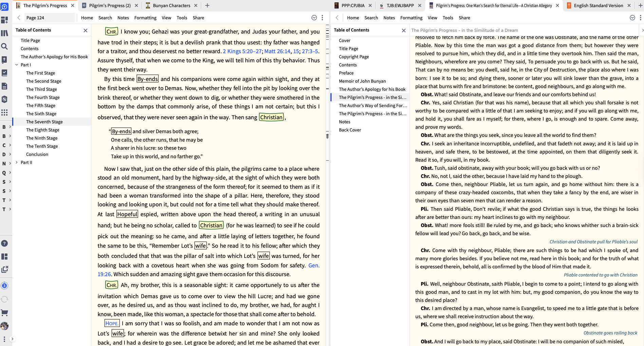Open the shopping cart icon

point(4,312)
